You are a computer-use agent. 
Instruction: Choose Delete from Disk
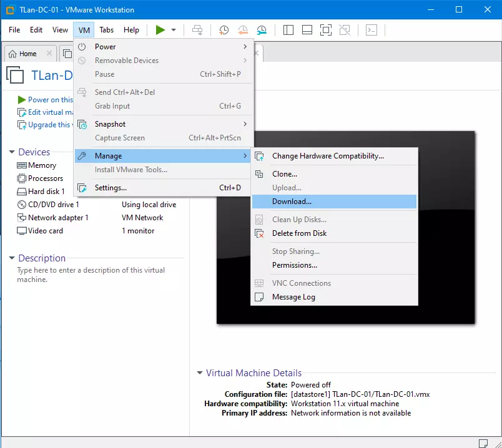[334, 233]
